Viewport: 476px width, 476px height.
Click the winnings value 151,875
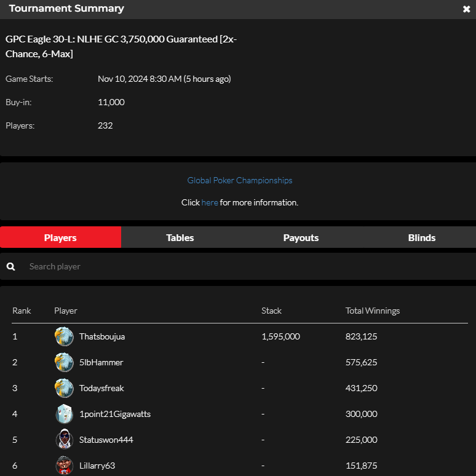tap(361, 466)
